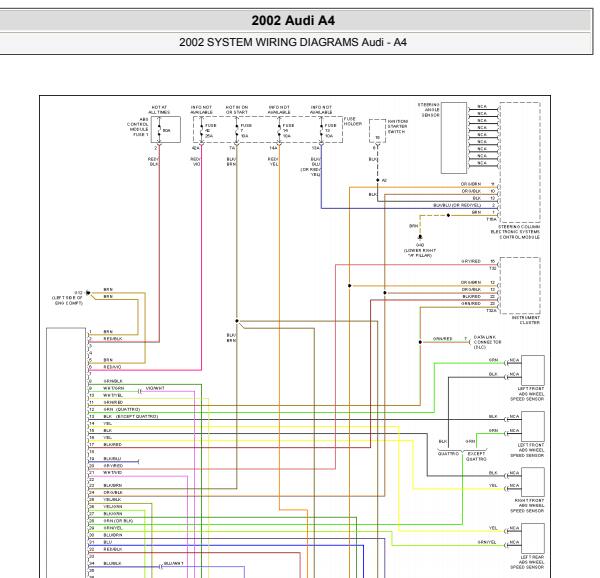Click the 'RED/VIO' pin 6 label
The image size is (600, 578).
tap(112, 367)
